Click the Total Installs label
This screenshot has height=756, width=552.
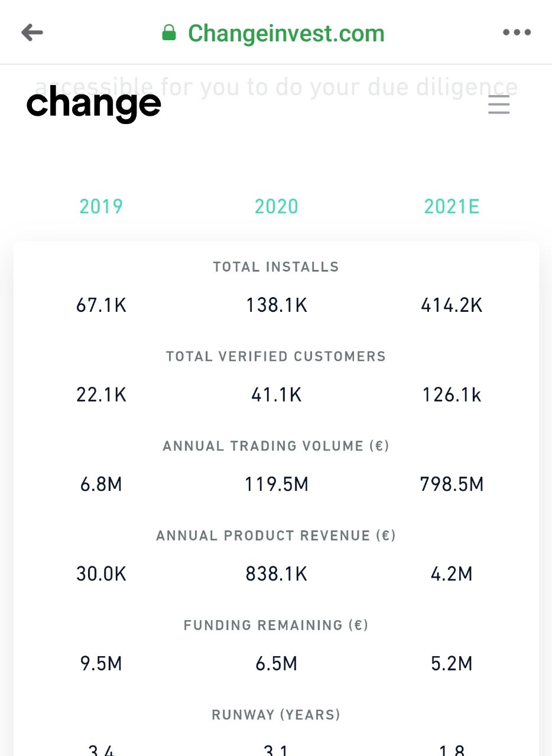(276, 267)
